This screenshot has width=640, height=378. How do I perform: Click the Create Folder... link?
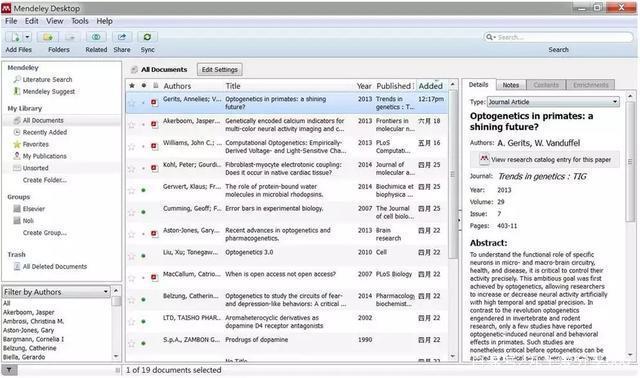(44, 180)
